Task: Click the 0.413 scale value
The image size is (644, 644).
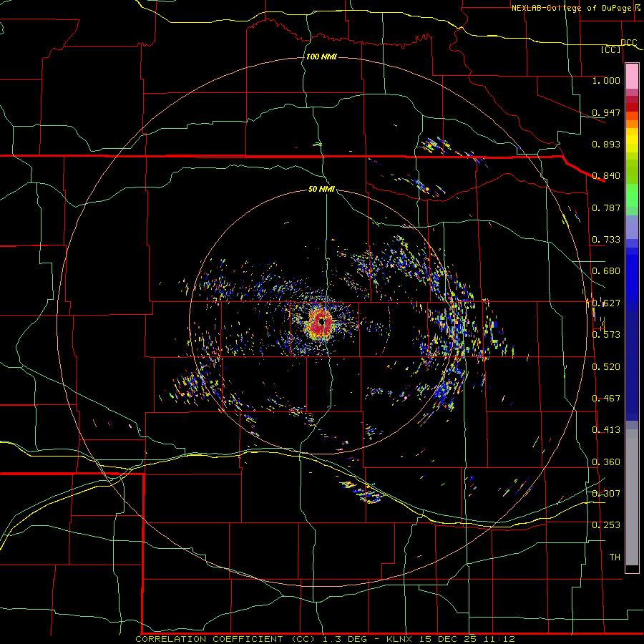Action: pyautogui.click(x=606, y=430)
